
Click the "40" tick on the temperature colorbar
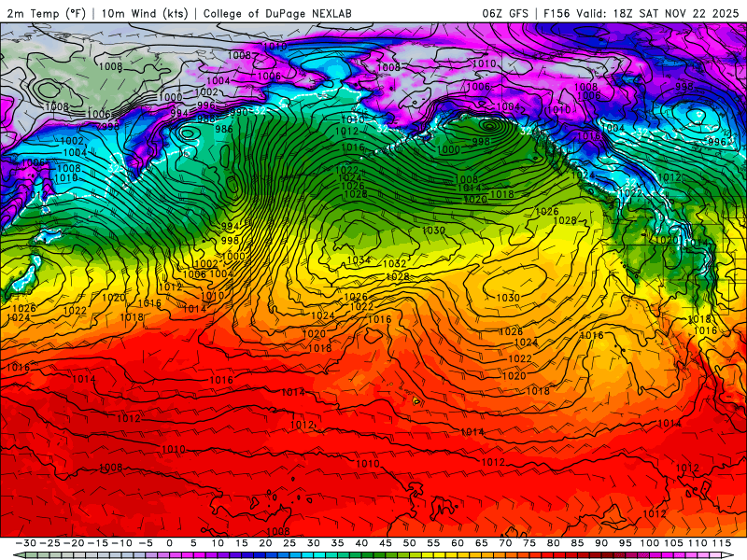coord(361,543)
